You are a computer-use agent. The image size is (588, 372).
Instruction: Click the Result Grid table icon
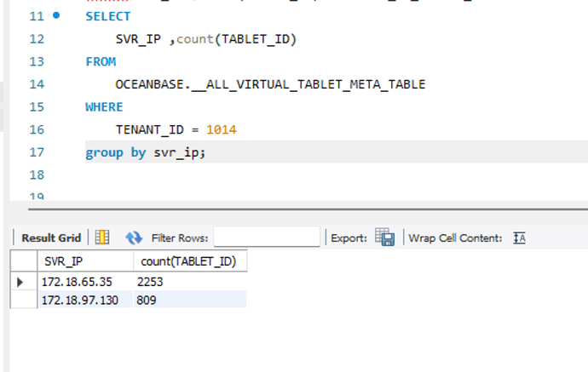102,238
